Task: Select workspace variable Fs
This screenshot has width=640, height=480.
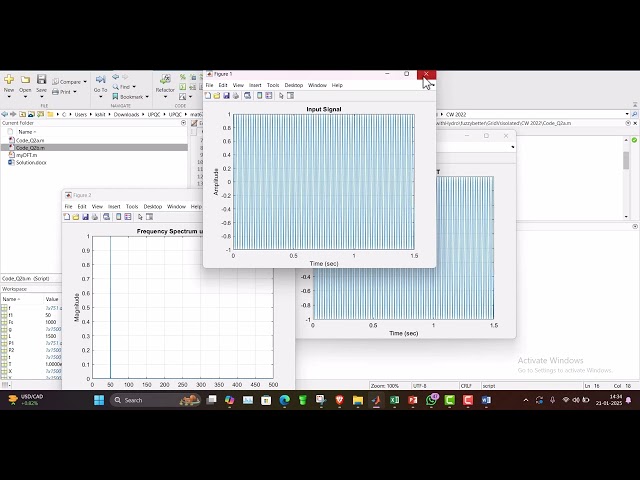Action: click(11, 322)
